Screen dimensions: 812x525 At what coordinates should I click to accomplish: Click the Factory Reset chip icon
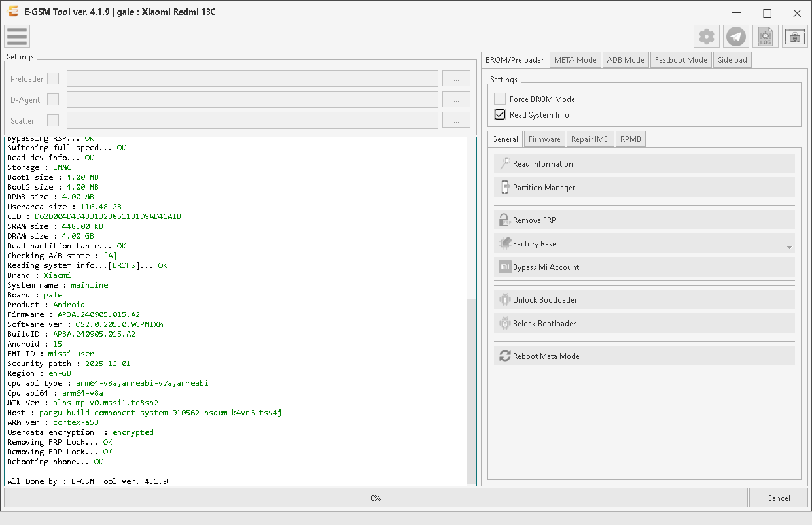[x=504, y=243]
